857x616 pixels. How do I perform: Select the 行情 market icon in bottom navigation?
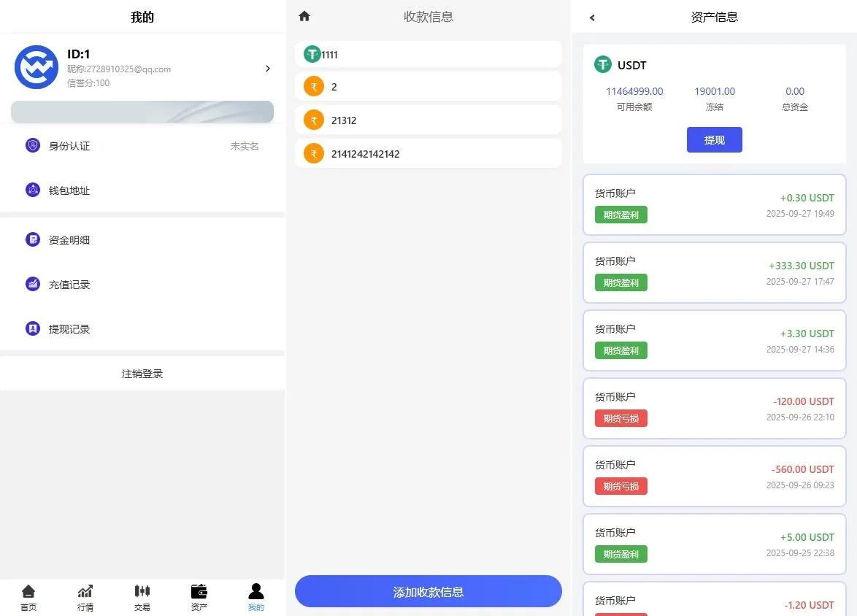[85, 592]
